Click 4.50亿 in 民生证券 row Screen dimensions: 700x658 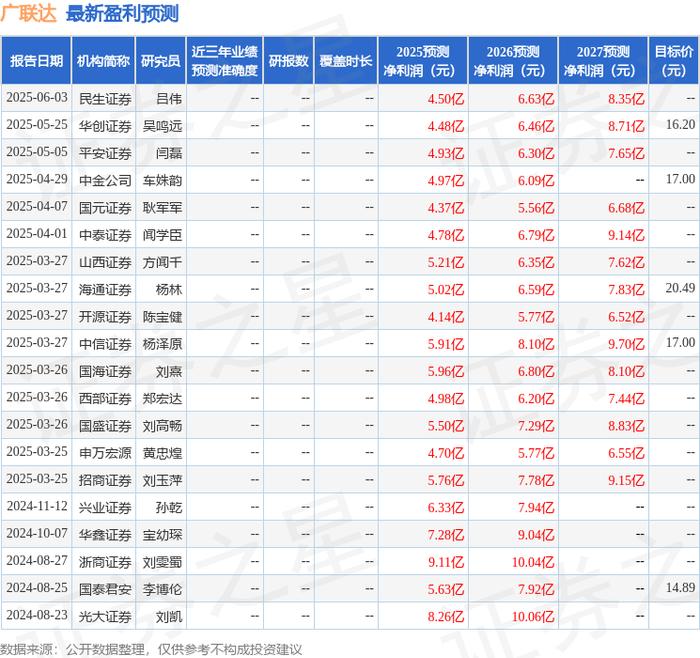tap(446, 99)
